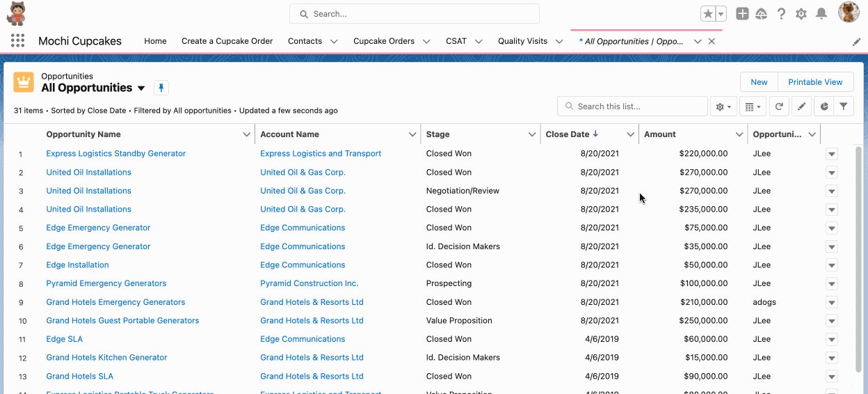Pin the All Opportunities list view

(161, 88)
